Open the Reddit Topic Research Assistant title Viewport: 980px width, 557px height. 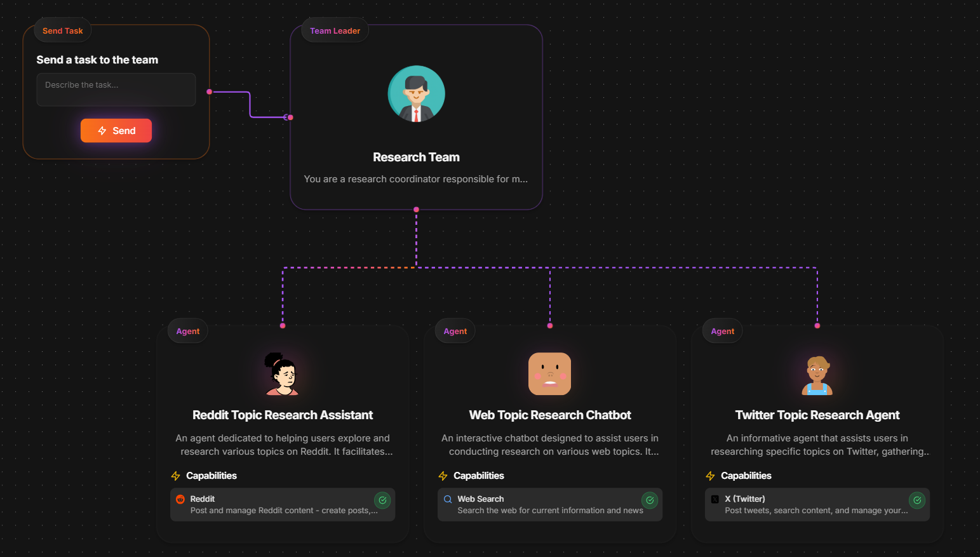point(283,415)
